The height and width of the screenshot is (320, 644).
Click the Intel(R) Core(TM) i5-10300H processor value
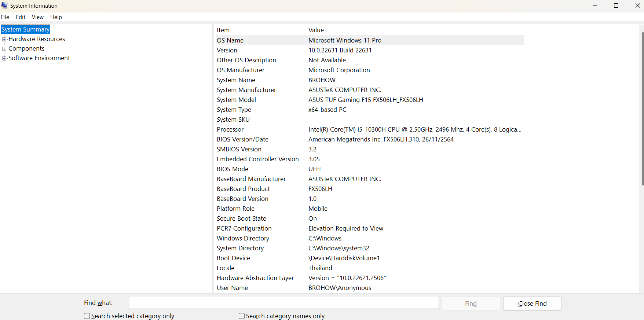(x=415, y=129)
